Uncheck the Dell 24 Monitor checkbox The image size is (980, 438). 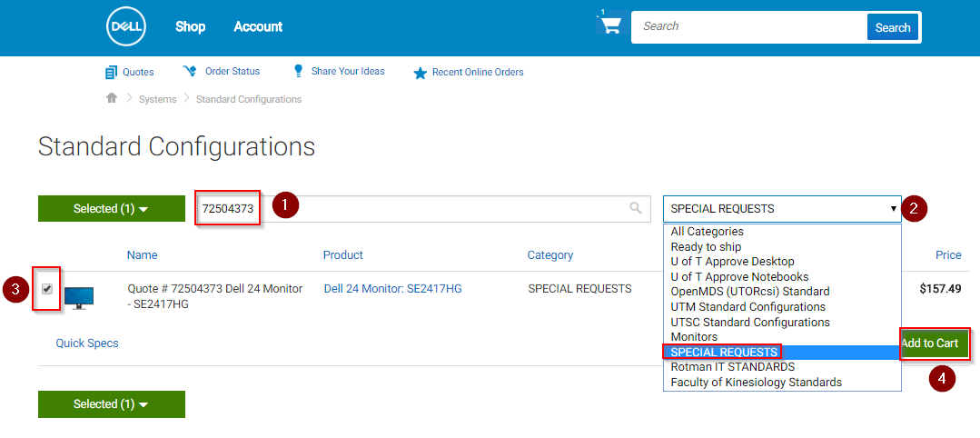47,289
